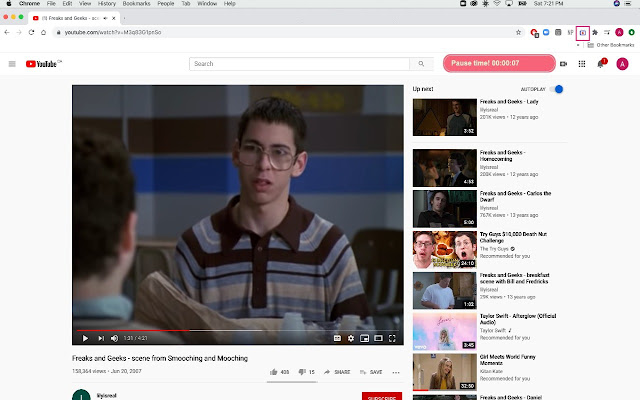The width and height of the screenshot is (640, 400).
Task: Go to browser home page icon
Action: 43,32
